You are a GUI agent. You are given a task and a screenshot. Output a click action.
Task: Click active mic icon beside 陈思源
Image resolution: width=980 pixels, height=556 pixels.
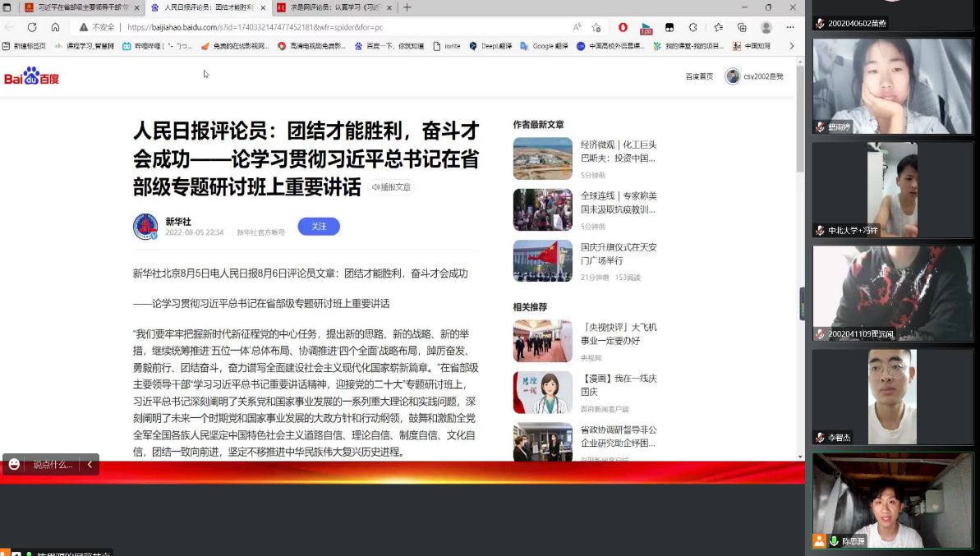[x=834, y=541]
